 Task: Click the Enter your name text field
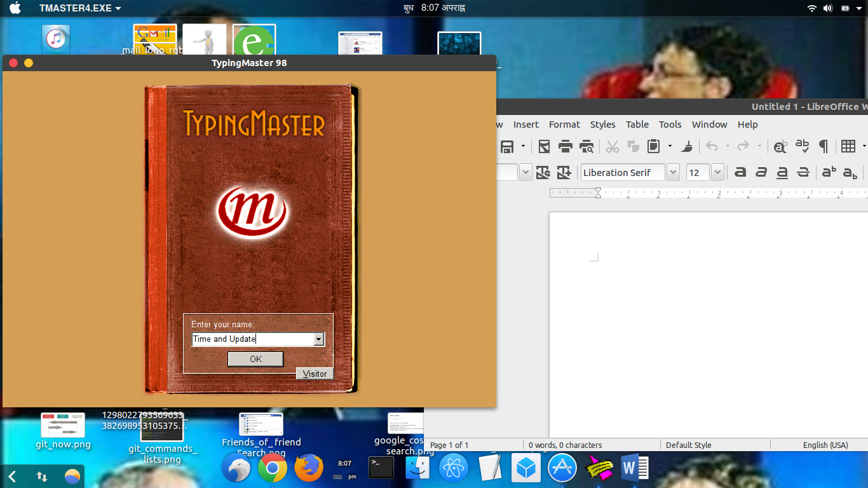pos(253,339)
